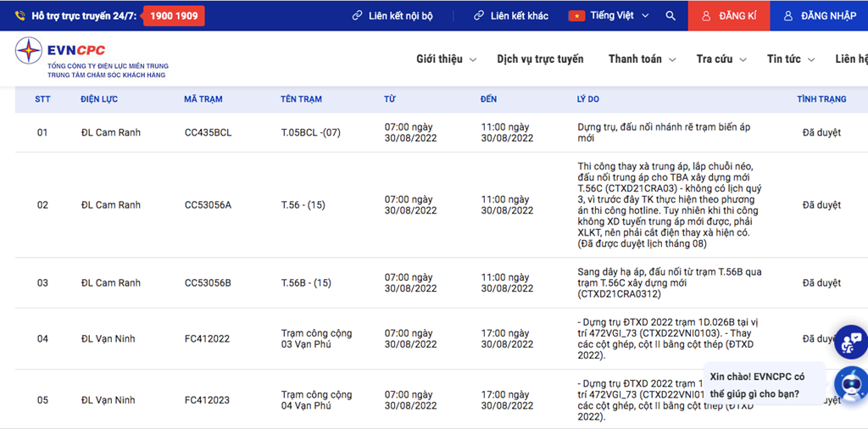Click the phone icon beside hotline text
The width and height of the screenshot is (868, 429).
(x=19, y=16)
